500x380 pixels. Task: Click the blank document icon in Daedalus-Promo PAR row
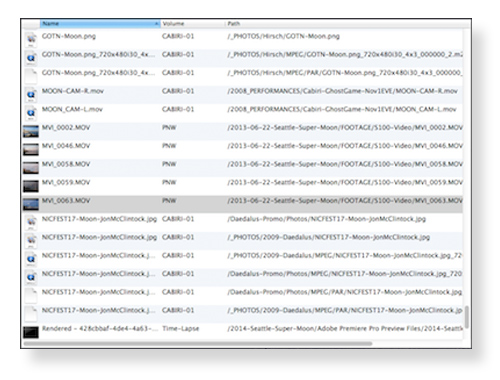point(31,295)
